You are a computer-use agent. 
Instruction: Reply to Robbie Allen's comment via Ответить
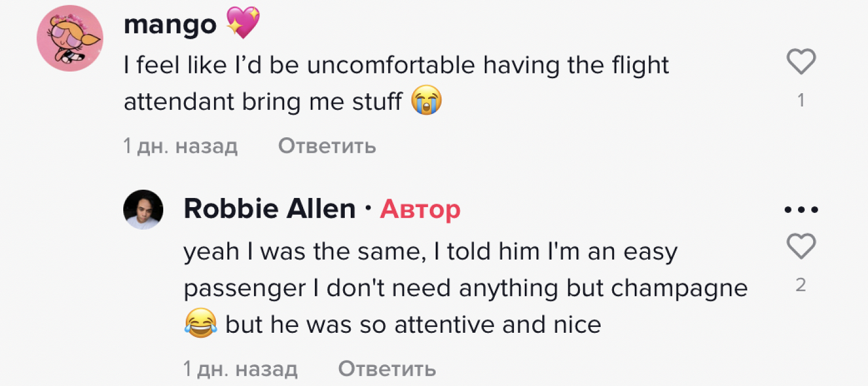387,368
